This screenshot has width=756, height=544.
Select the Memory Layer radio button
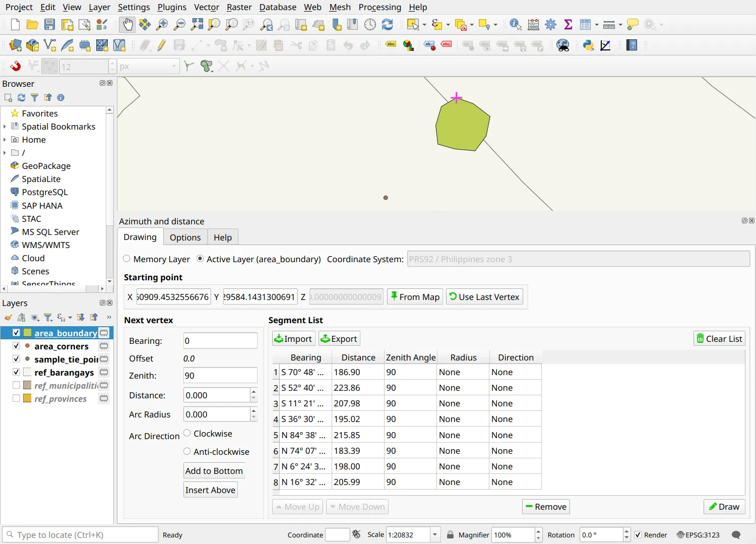click(x=127, y=259)
